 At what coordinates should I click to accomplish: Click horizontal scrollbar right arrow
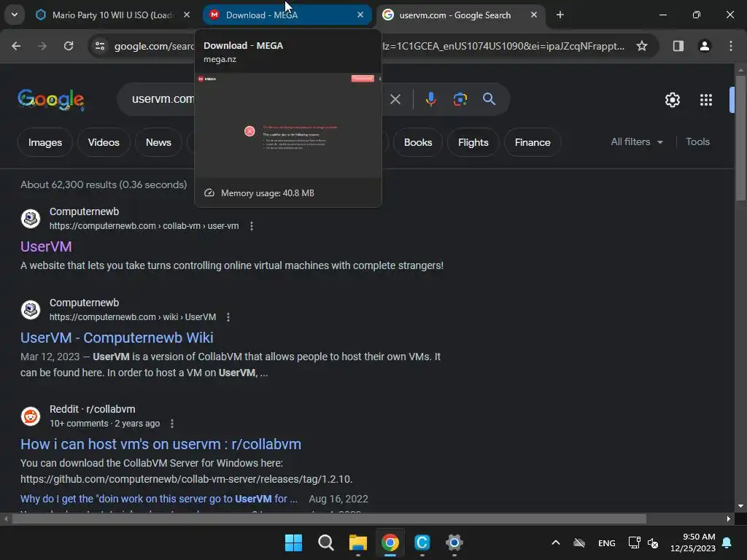729,518
